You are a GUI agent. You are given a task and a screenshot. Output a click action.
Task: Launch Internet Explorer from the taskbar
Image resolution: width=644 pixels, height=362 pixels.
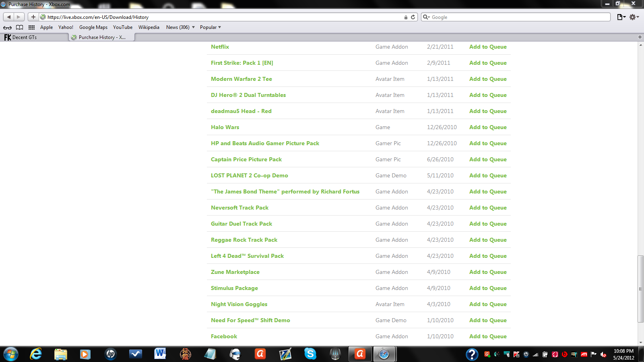36,354
